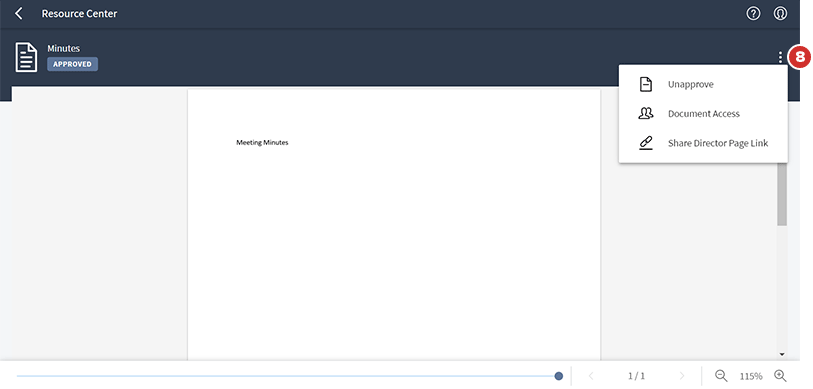Click the Unapprove document icon
The image size is (813, 389).
(x=646, y=85)
